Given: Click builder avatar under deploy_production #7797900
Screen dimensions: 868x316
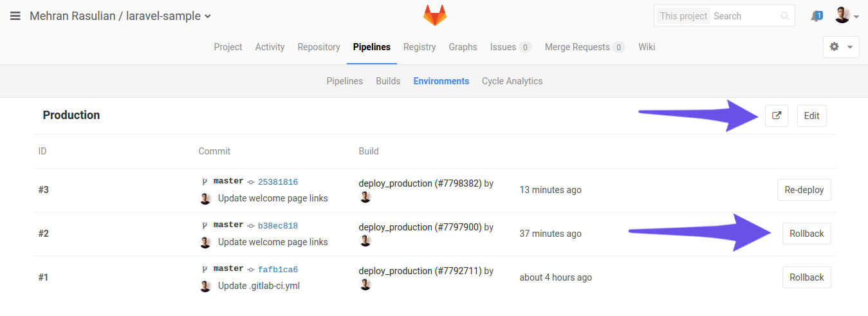Looking at the screenshot, I should coord(365,241).
